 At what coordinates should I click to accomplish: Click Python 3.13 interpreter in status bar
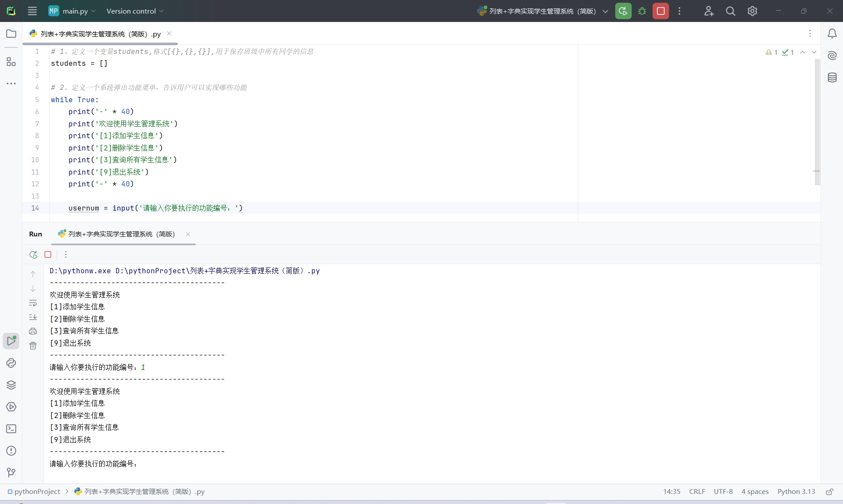[796, 492]
